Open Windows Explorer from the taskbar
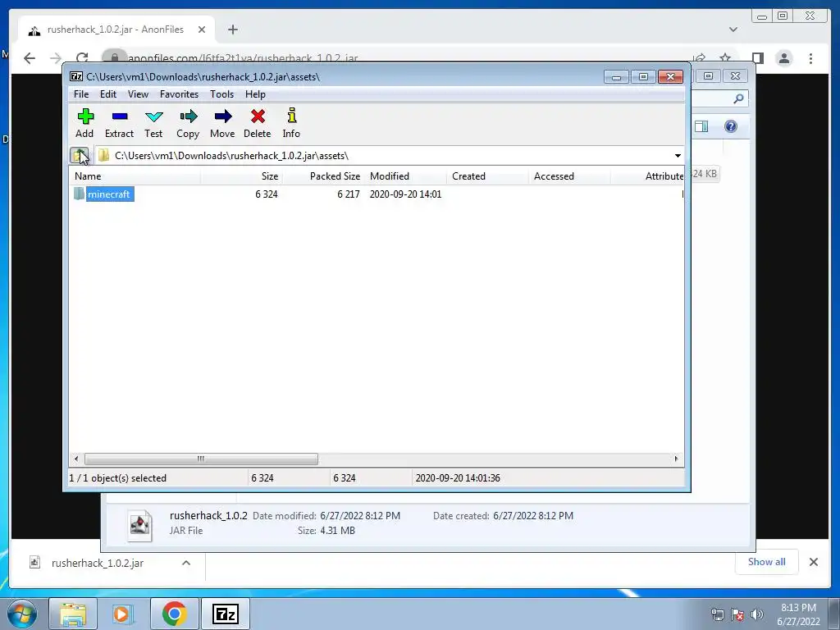840x630 pixels. (x=73, y=614)
